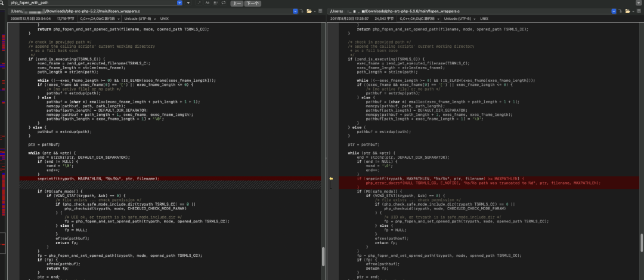Click yellow copy-to-left arrow at diff

330,179
